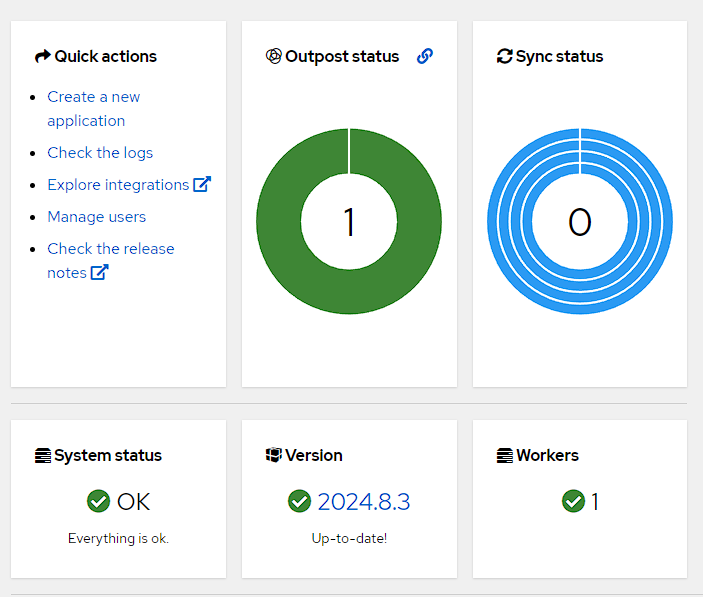
Task: Click the green check in Workers card
Action: (x=573, y=501)
